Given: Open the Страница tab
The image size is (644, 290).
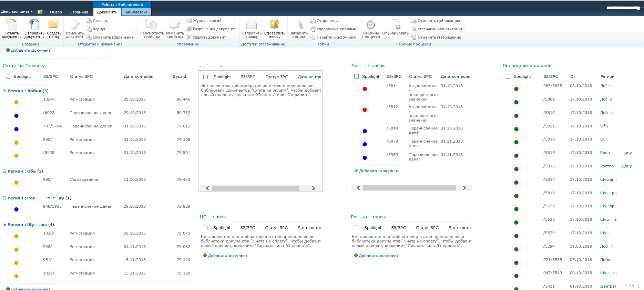Looking at the screenshot, I should 79,12.
